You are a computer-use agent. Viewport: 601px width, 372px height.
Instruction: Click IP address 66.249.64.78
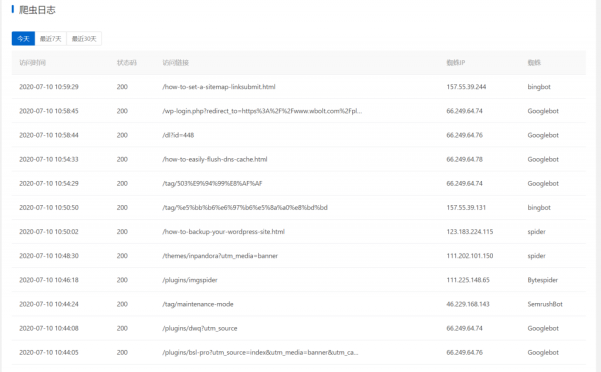tap(465, 159)
